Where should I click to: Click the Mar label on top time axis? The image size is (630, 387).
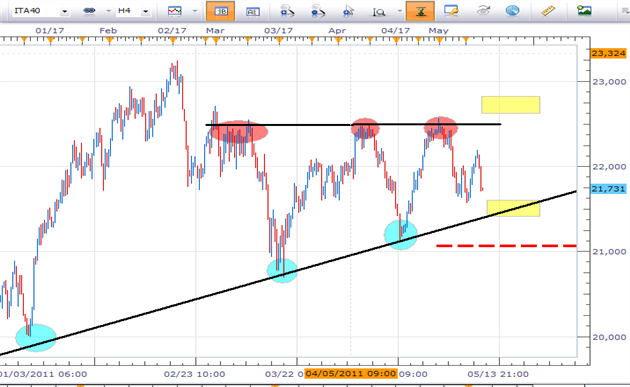pyautogui.click(x=215, y=31)
